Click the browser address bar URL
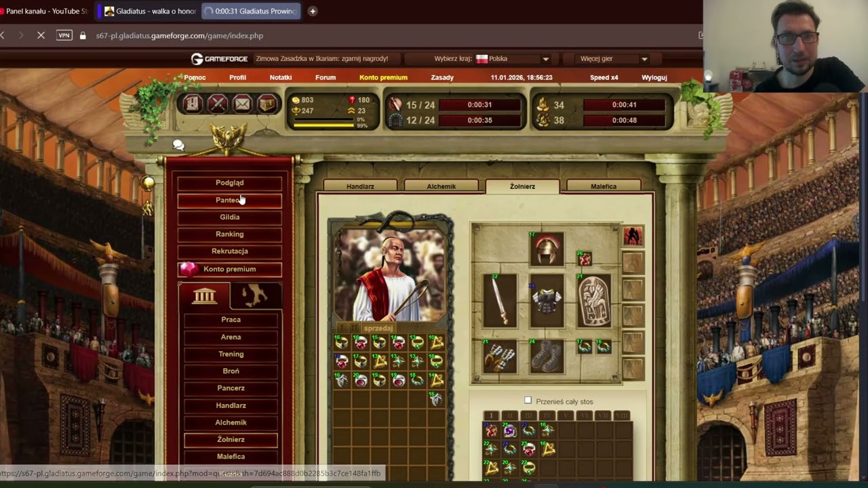 (x=179, y=35)
